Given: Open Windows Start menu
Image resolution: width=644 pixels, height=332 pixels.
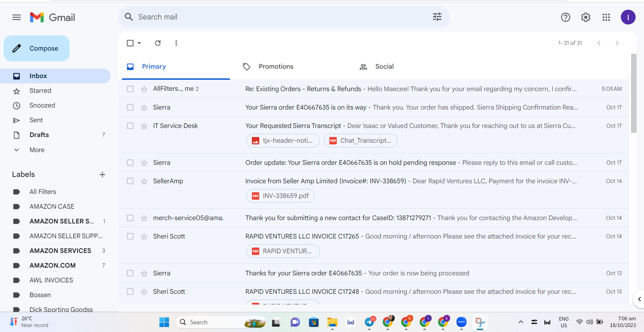Looking at the screenshot, I should tap(164, 322).
